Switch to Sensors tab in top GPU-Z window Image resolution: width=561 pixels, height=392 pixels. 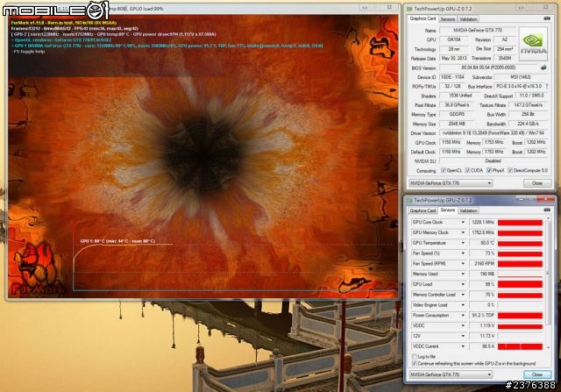(448, 19)
